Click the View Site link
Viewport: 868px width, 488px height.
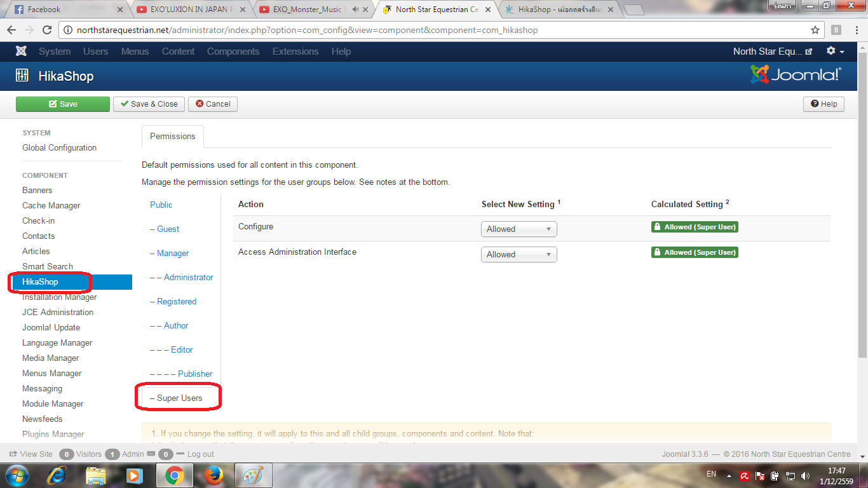(x=31, y=454)
